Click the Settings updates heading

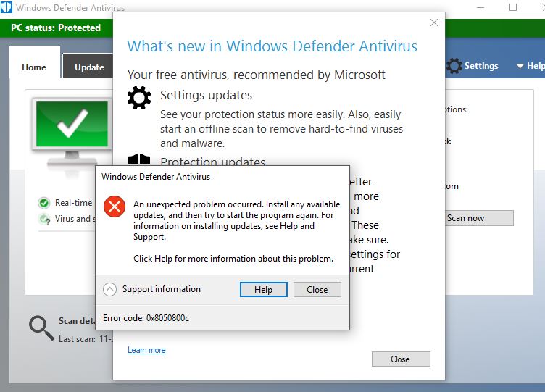click(206, 95)
